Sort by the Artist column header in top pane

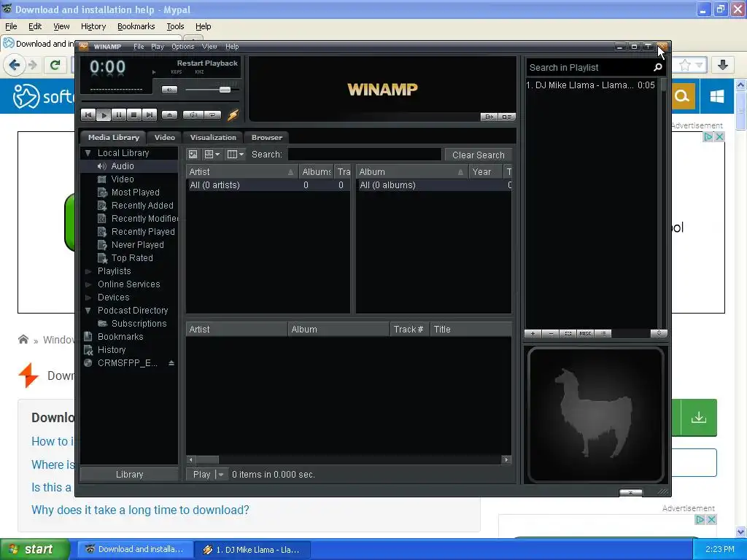(242, 172)
